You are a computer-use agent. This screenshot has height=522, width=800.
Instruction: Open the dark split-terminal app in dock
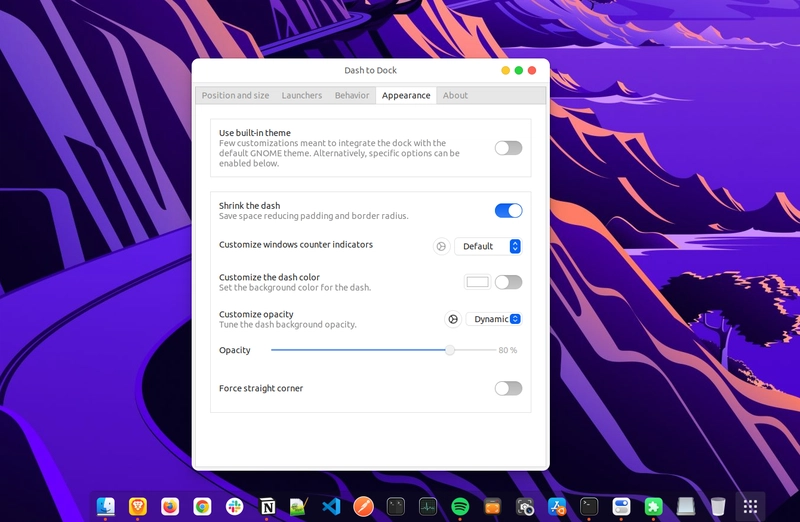(x=395, y=506)
